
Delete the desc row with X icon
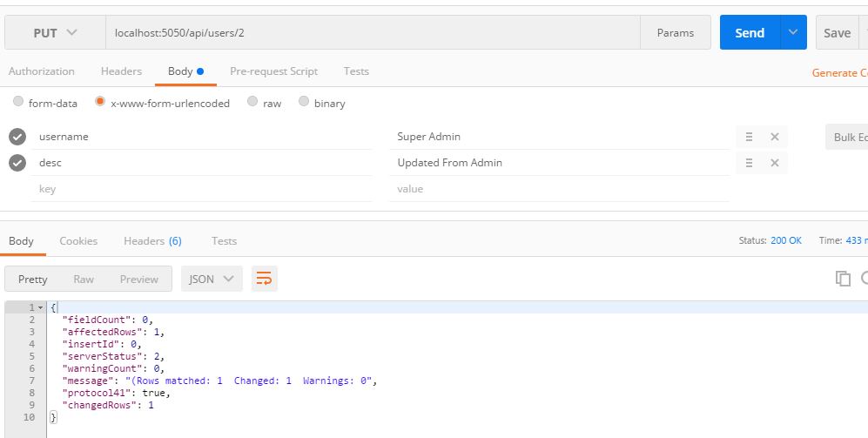point(774,163)
